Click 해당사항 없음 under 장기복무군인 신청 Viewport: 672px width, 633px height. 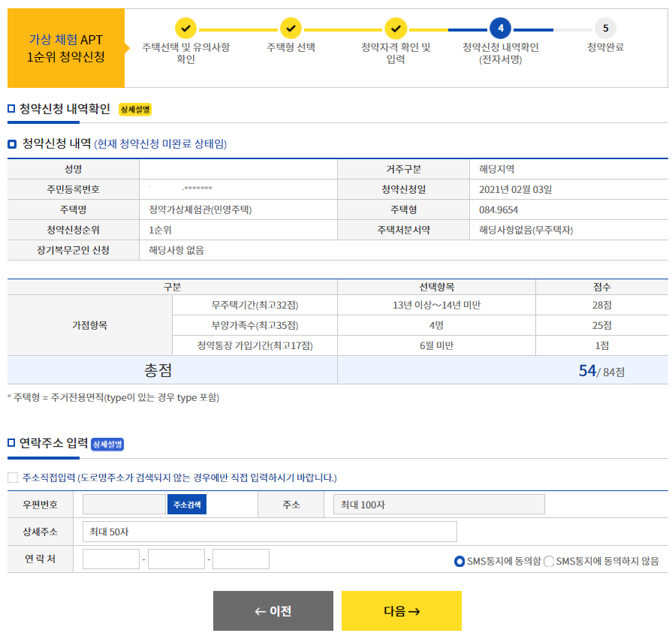click(x=176, y=250)
